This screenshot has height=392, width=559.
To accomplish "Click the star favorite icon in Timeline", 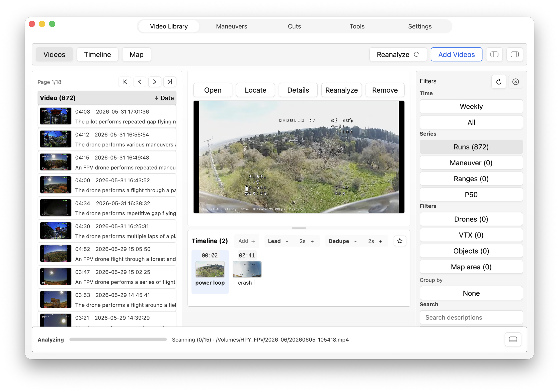I will pos(400,241).
